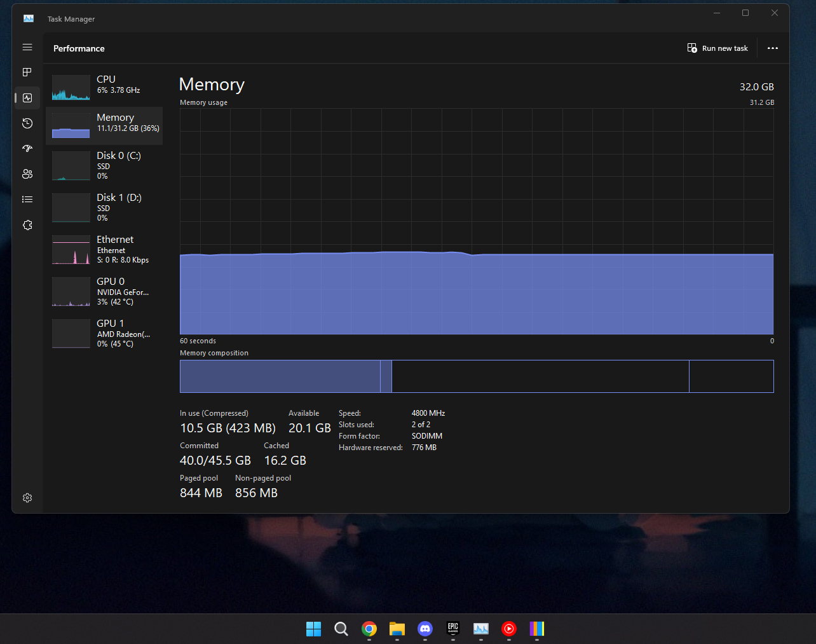Image resolution: width=816 pixels, height=644 pixels.
Task: Close the Task Manager window
Action: [x=775, y=13]
